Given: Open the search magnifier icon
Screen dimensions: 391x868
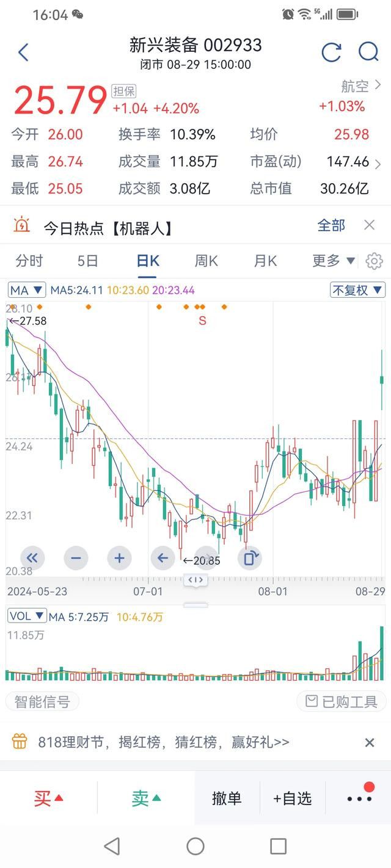Looking at the screenshot, I should point(368,52).
